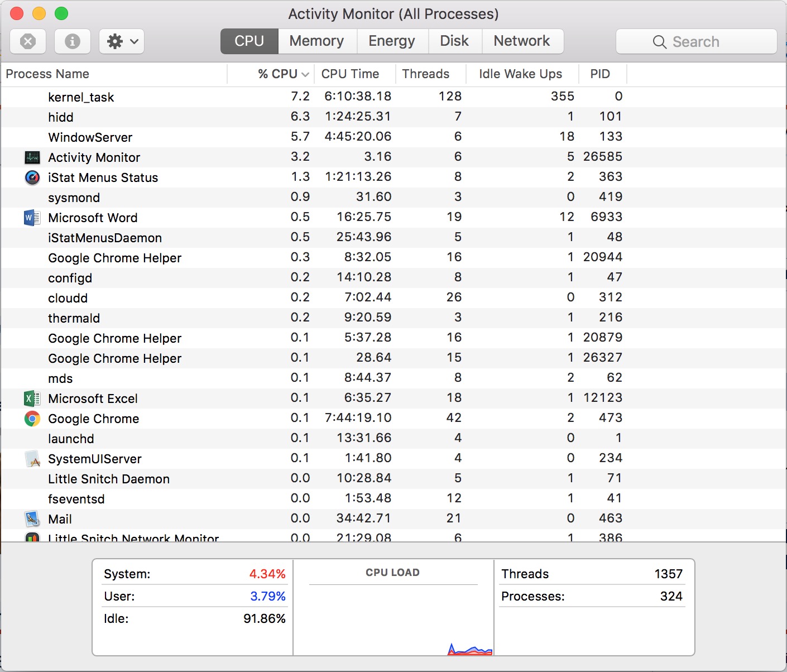This screenshot has width=787, height=672.
Task: Click the kernel_task 355 idle wake ups value
Action: [563, 96]
